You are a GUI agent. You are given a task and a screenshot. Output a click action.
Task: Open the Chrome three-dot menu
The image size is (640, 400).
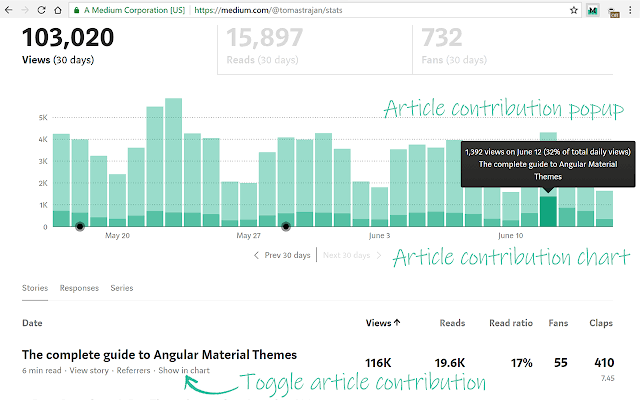point(630,10)
